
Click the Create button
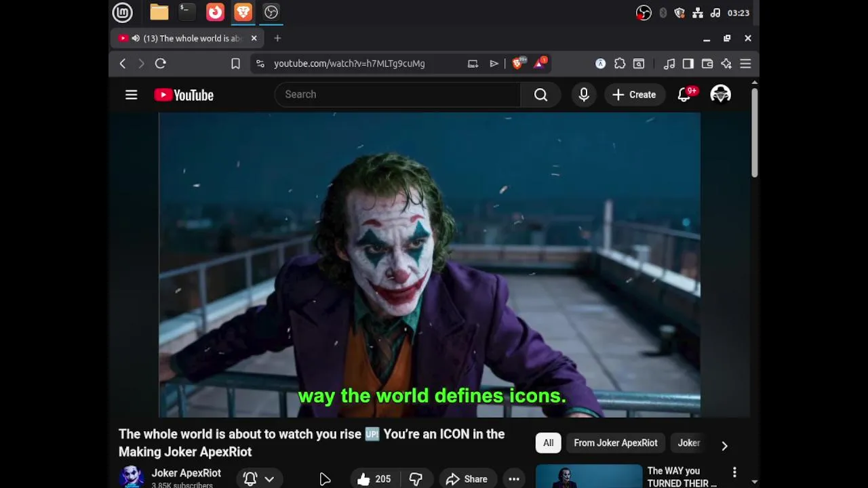tap(634, 95)
